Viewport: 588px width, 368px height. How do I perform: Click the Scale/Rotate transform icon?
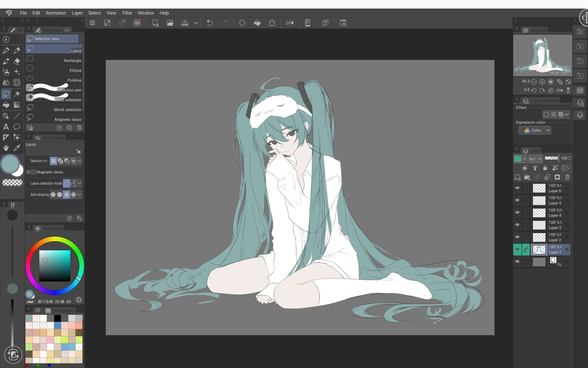coord(272,23)
